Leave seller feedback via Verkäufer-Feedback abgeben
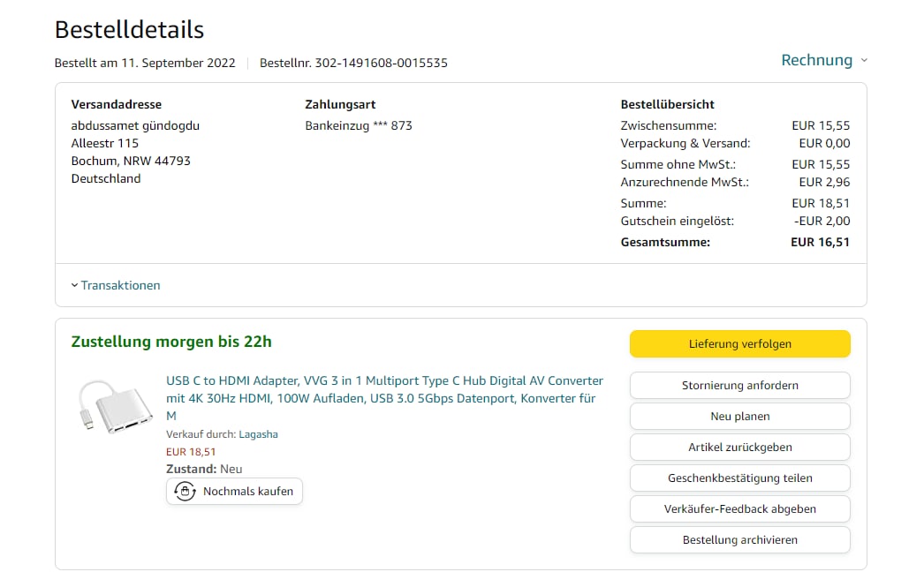The image size is (924, 587). 739,509
